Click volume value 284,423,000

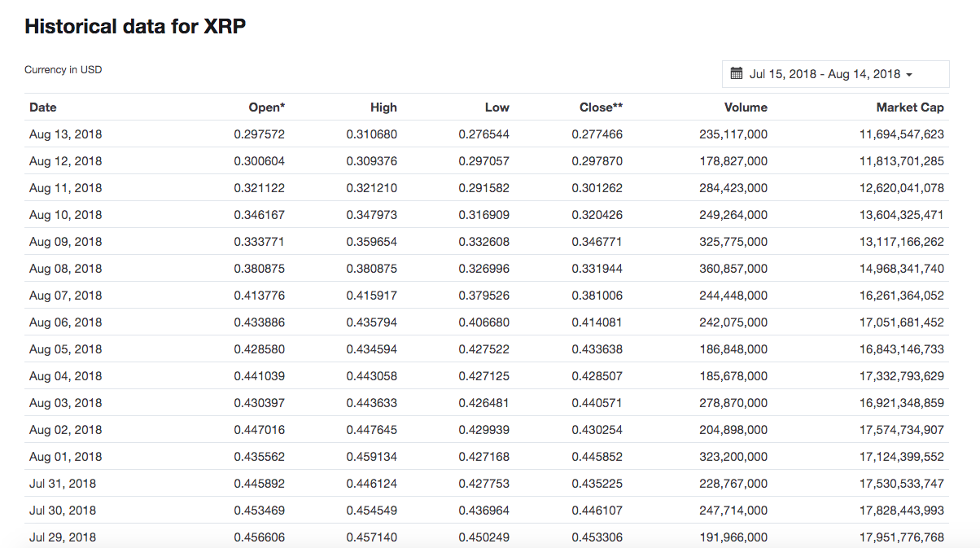coord(733,188)
